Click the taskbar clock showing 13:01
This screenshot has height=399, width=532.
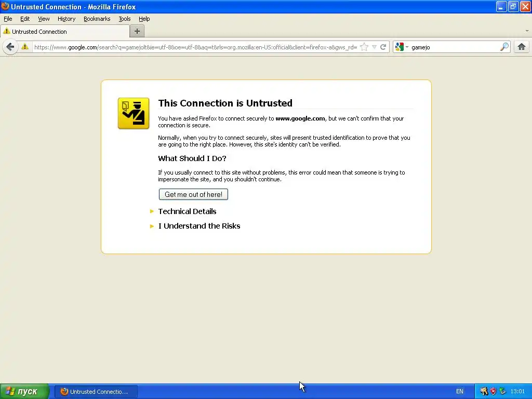tap(517, 392)
